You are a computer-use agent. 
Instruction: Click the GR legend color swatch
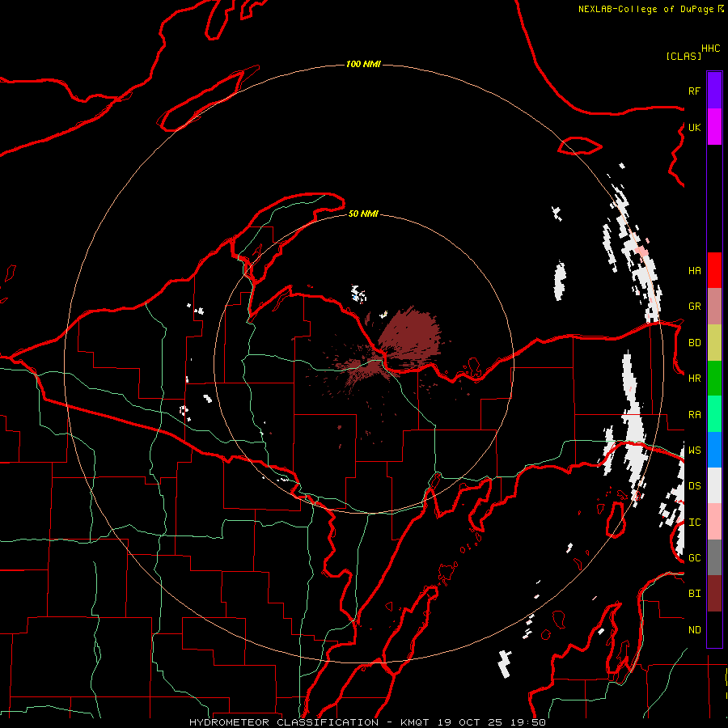714,307
